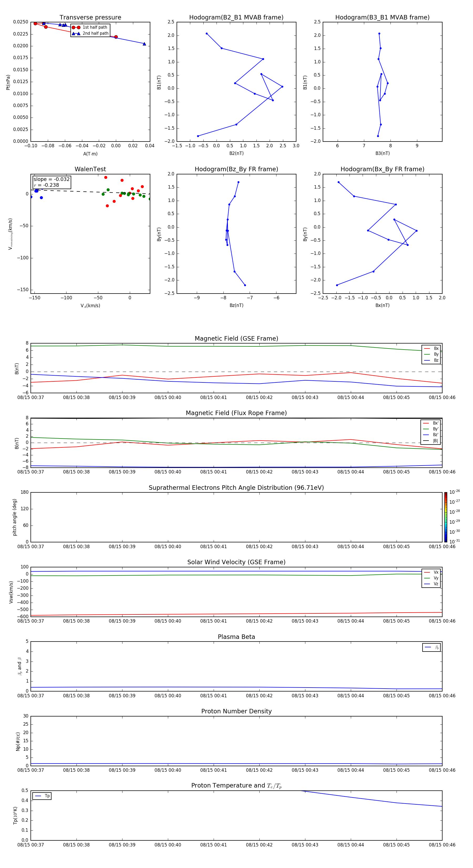This screenshot has height=868, width=473.
Task: Click the By legend entry in GSE magnetic field plot
Action: pos(431,354)
